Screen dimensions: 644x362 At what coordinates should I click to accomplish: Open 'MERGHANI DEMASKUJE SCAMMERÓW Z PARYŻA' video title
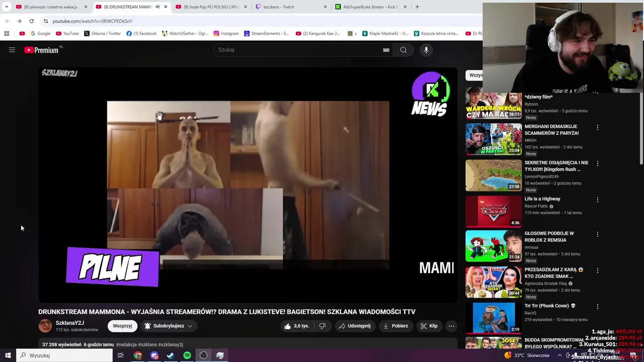551,130
